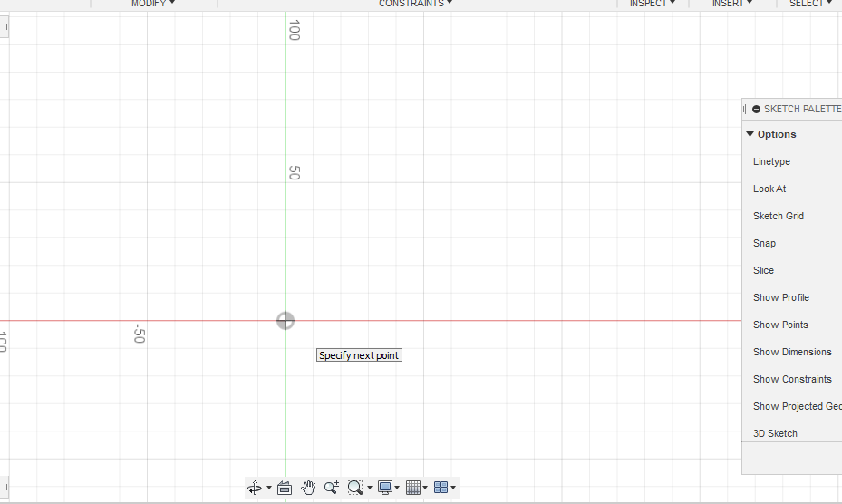Collapse Sketch Palette with minus icon
The width and height of the screenshot is (842, 504).
(756, 109)
